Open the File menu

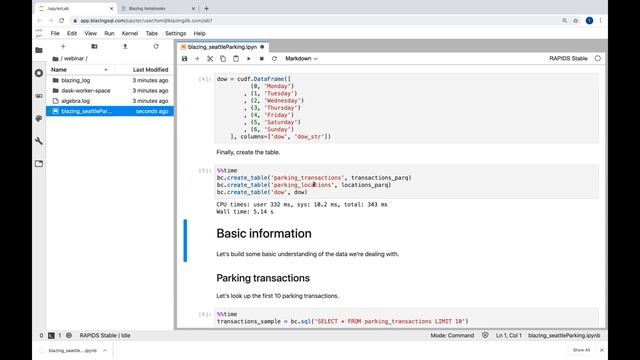point(55,33)
